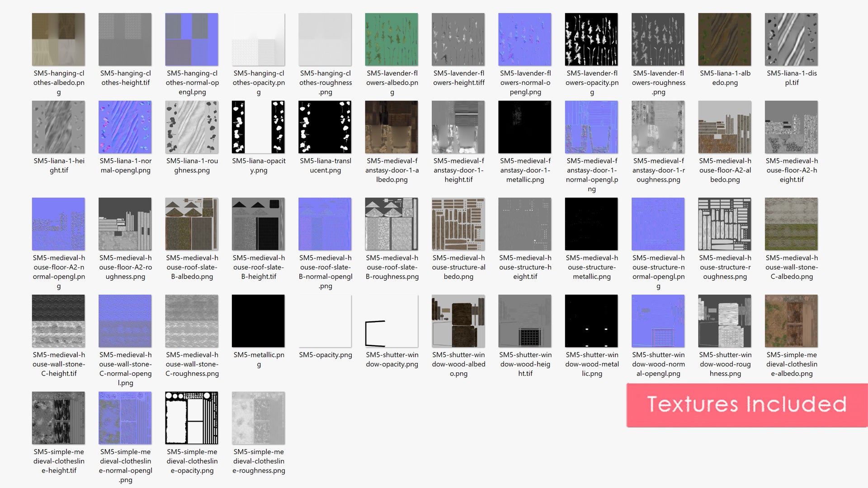Open SM5-medieval-house-roof-slate-B-albedo.png thumbnail
The width and height of the screenshot is (868, 488).
[192, 224]
